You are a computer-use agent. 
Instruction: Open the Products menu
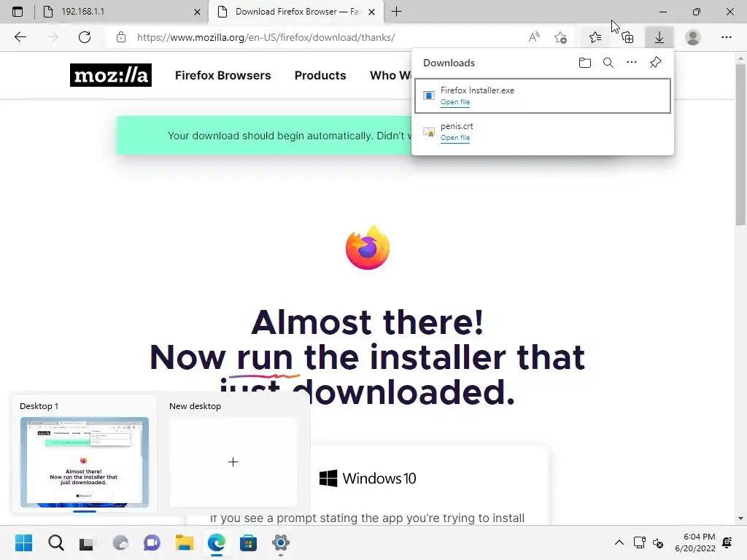[x=320, y=75]
